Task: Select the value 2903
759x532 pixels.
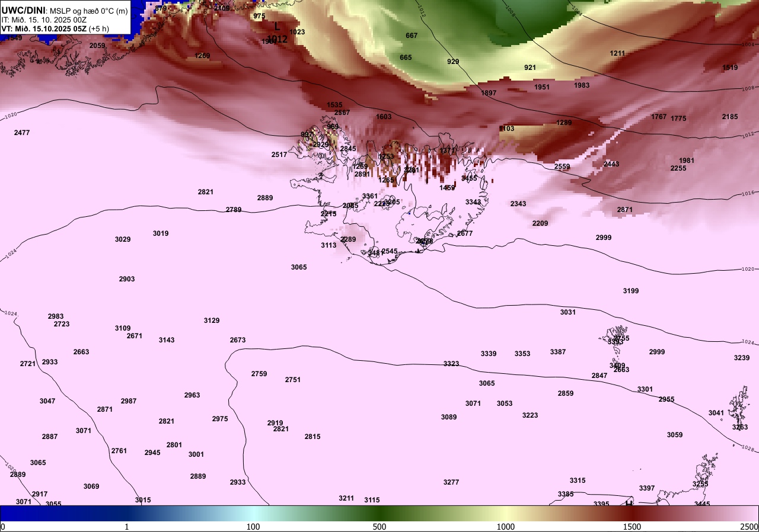Action: click(127, 279)
